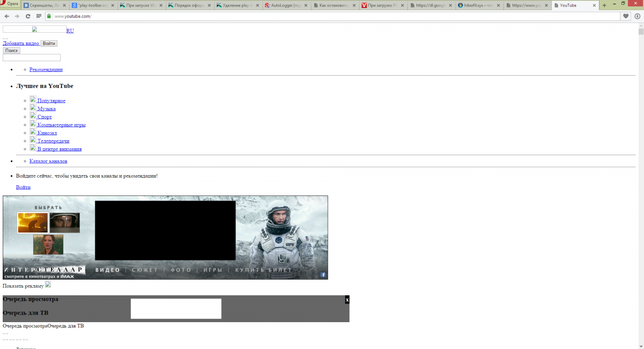Click the broken image icon beside 'Спорт'

33,115
